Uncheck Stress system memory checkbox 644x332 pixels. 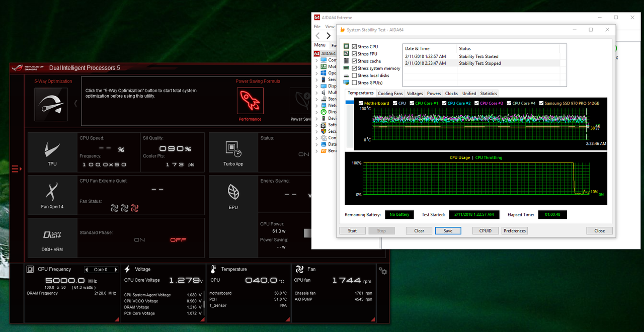tap(355, 68)
